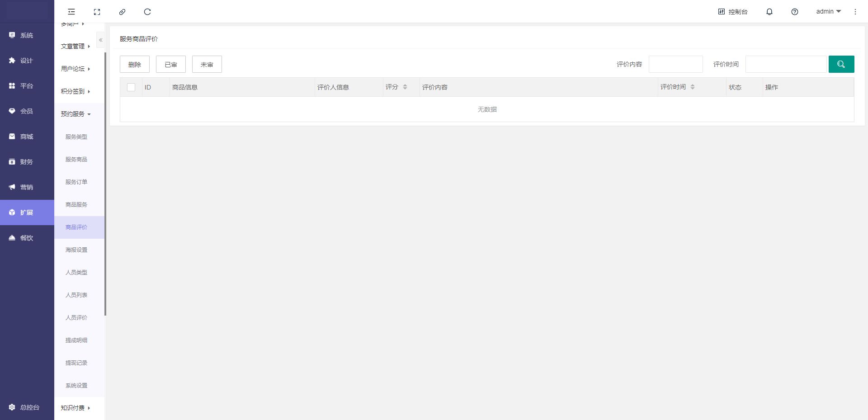
Task: Click the green search button
Action: click(841, 64)
